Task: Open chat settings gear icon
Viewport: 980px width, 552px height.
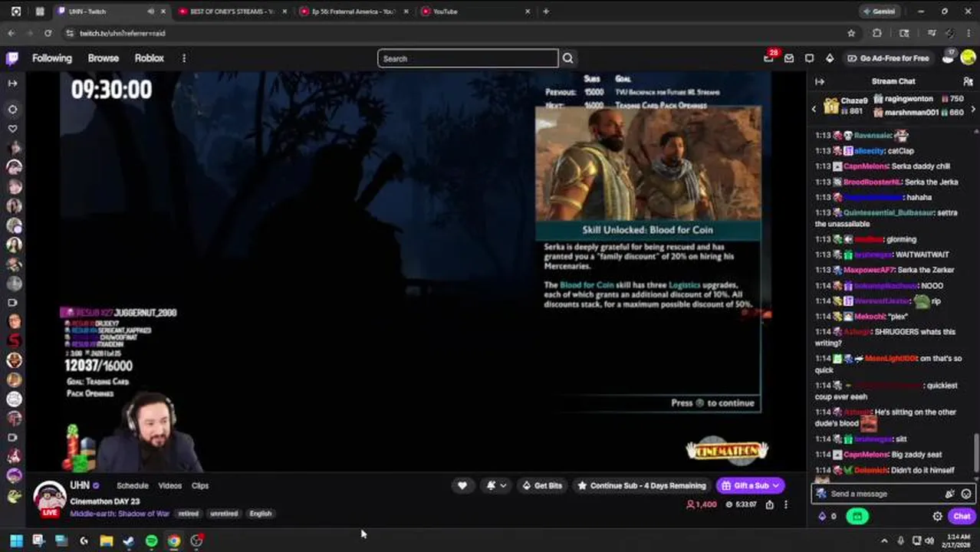Action: (x=937, y=516)
